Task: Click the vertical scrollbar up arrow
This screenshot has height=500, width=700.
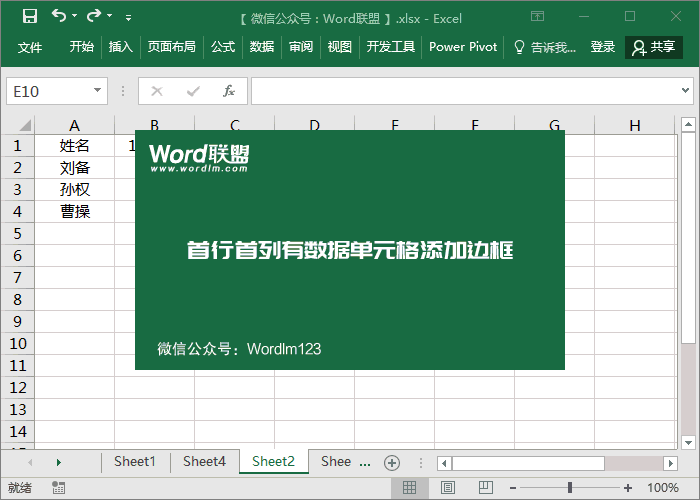Action: tap(688, 124)
